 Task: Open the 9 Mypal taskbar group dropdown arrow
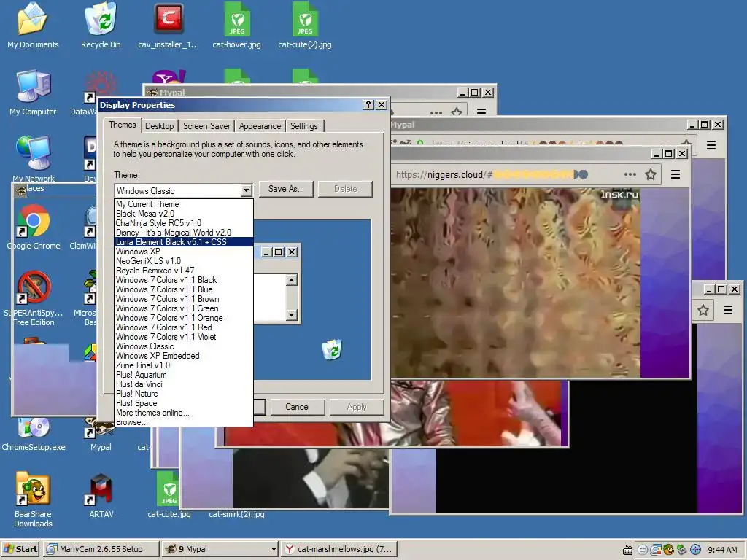[x=274, y=549]
